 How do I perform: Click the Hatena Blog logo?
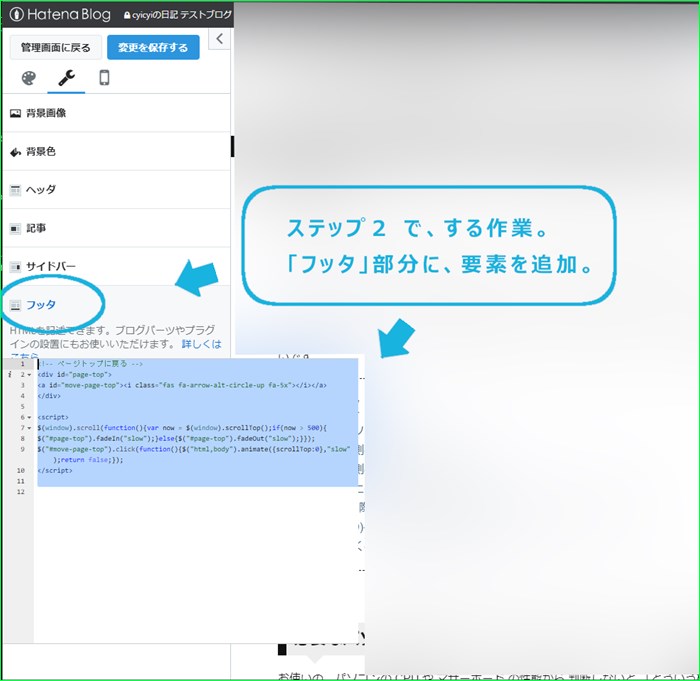pos(60,14)
